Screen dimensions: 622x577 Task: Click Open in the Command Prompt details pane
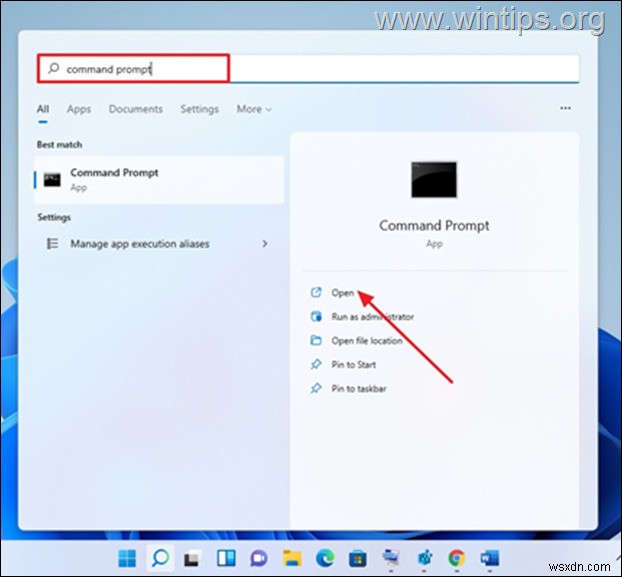point(343,293)
